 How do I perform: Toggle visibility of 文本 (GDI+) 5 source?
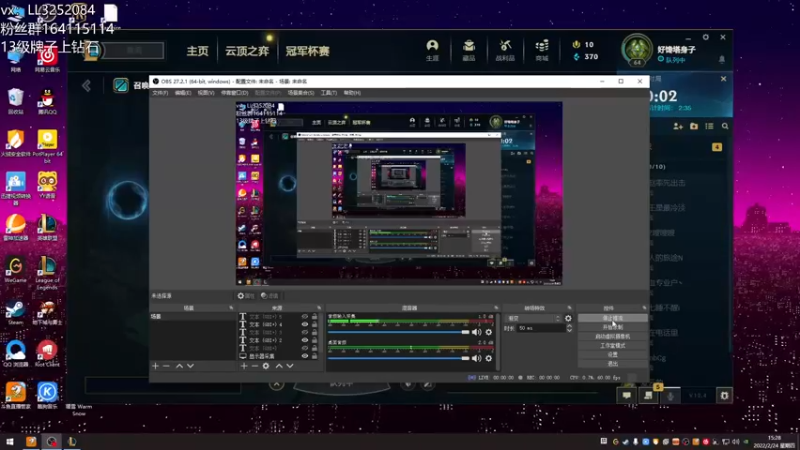coord(305,316)
